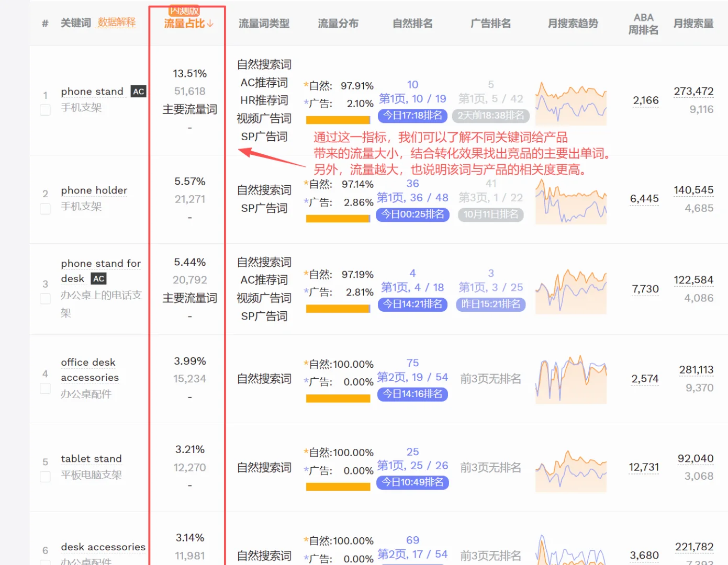The width and height of the screenshot is (728, 565).
Task: Open the tablet stand keyword link
Action: 91,459
